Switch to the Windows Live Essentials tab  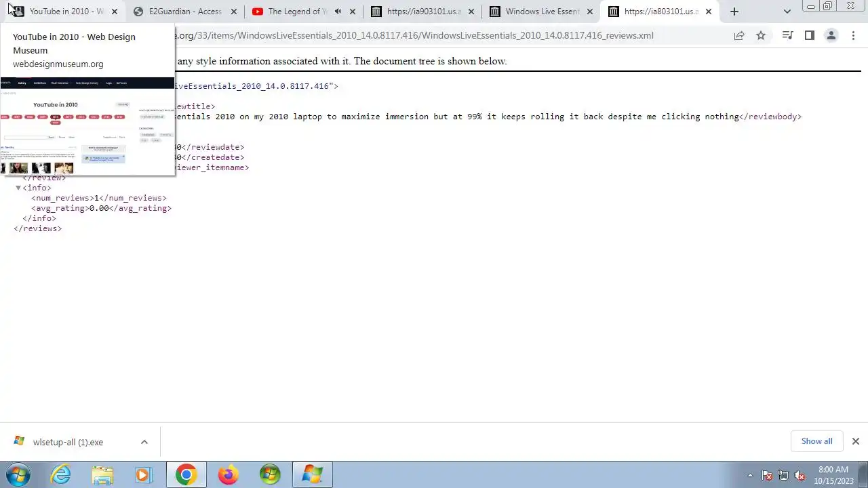(540, 12)
